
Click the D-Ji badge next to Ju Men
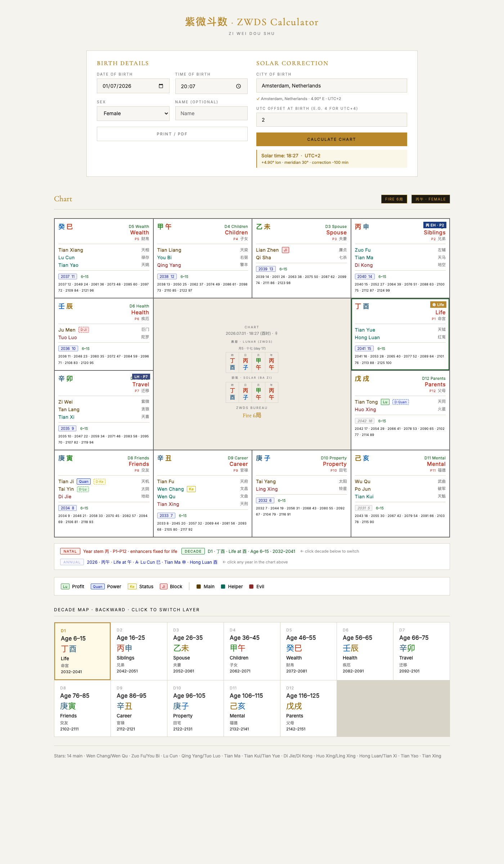[x=84, y=330]
